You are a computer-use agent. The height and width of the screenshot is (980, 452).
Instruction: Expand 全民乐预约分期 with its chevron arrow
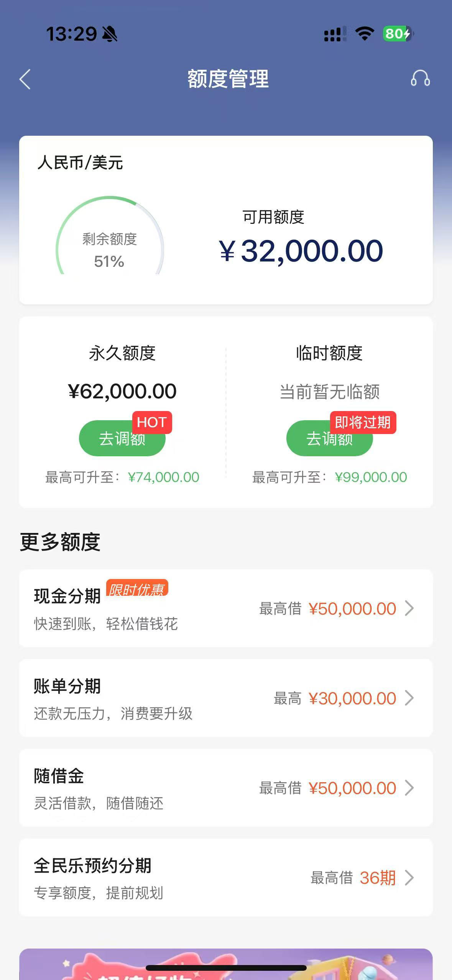tap(409, 877)
